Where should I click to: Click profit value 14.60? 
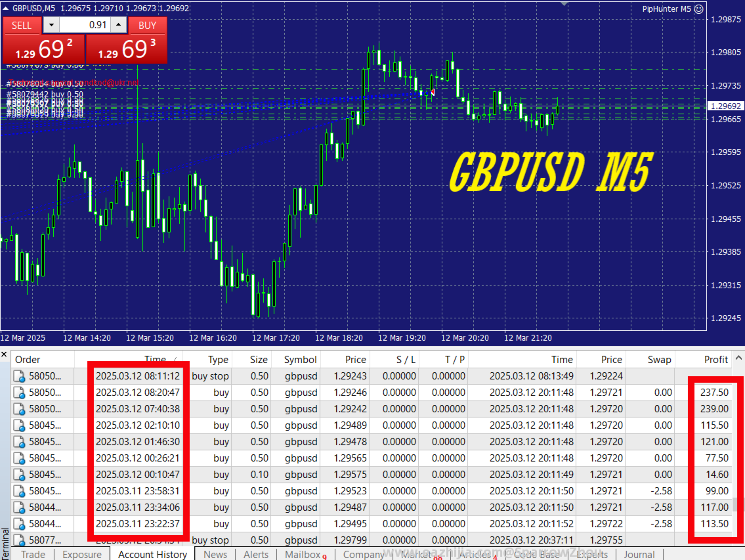pyautogui.click(x=717, y=475)
